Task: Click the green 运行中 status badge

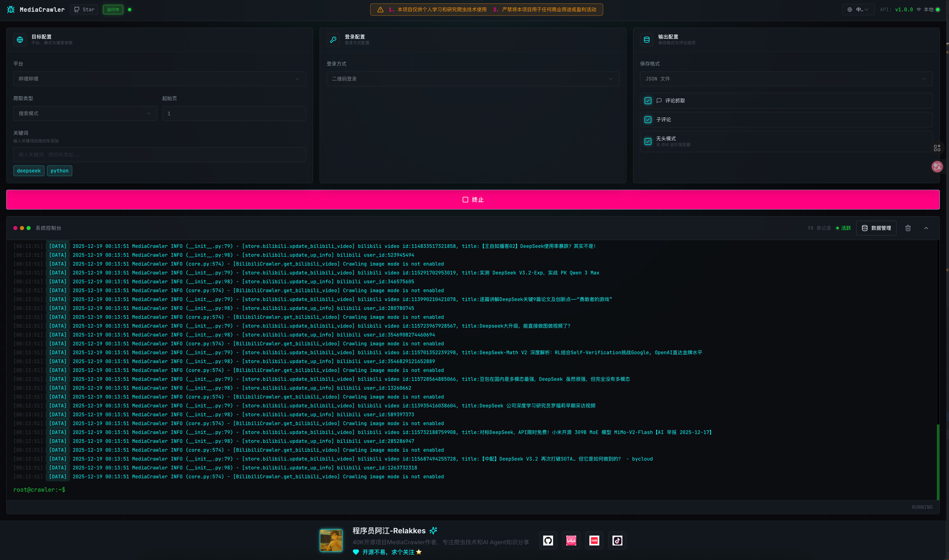Action: pos(113,9)
